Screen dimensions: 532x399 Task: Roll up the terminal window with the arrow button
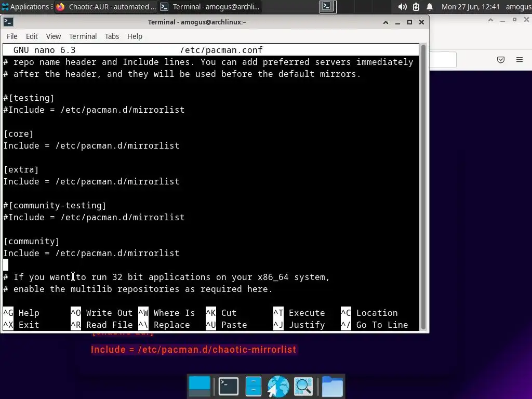(386, 22)
